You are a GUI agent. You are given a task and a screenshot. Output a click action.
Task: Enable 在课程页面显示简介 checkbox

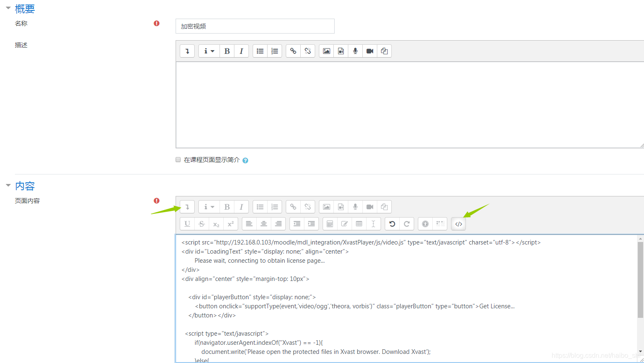click(x=178, y=160)
